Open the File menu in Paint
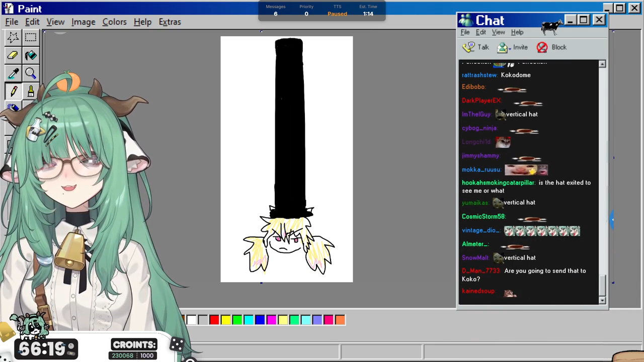 pos(12,22)
